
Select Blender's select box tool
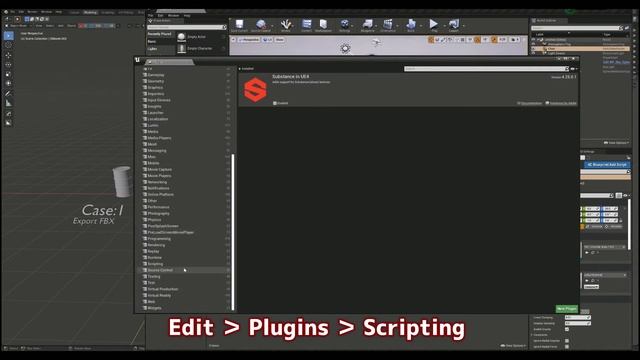point(8,36)
